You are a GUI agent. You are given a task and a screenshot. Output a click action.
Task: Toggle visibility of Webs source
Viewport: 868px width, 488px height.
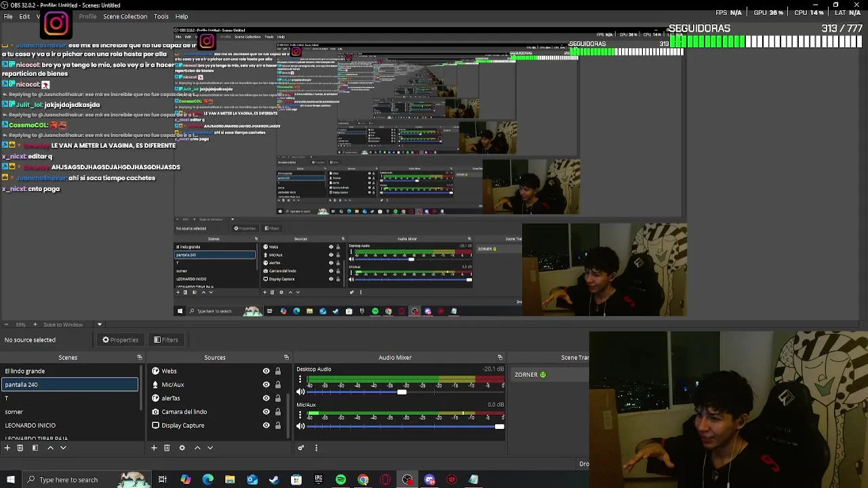(x=266, y=371)
